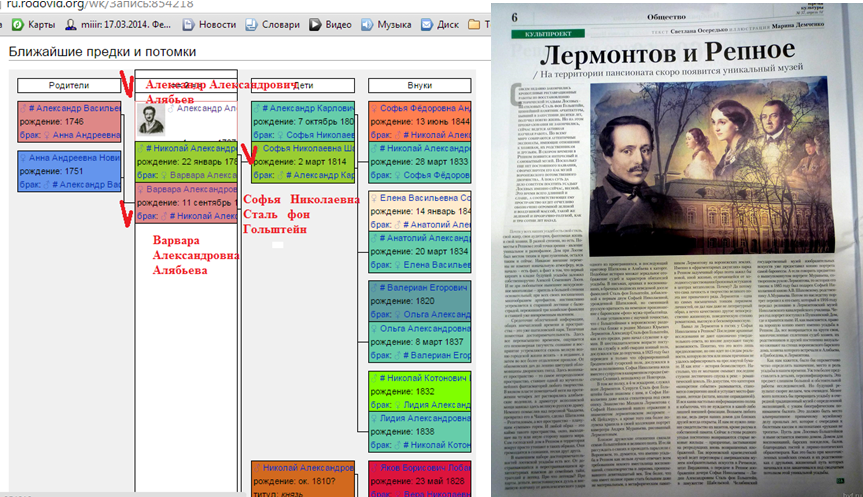Screen dimensions: 863x497
Task: Click the miiir: 17.03.2014 bookmark icon
Action: point(70,25)
